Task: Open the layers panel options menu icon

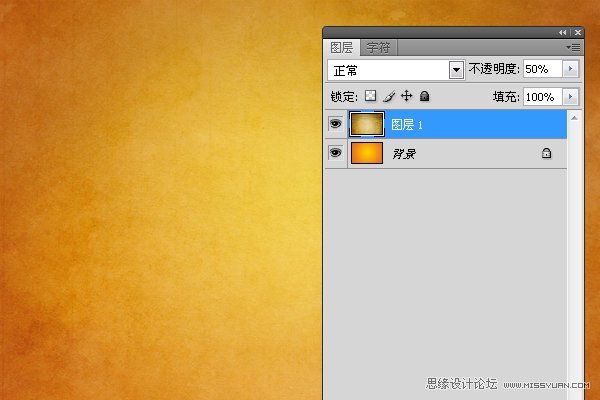Action: pyautogui.click(x=574, y=47)
